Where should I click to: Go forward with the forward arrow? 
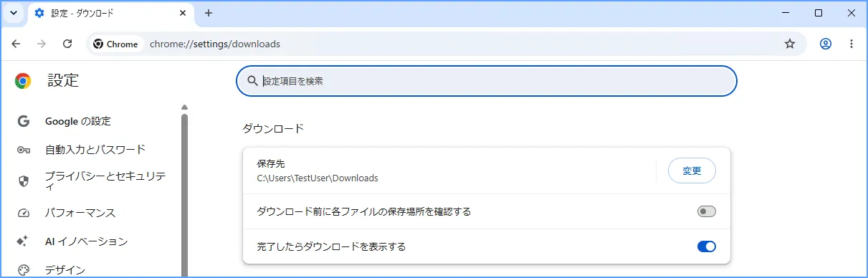point(42,44)
